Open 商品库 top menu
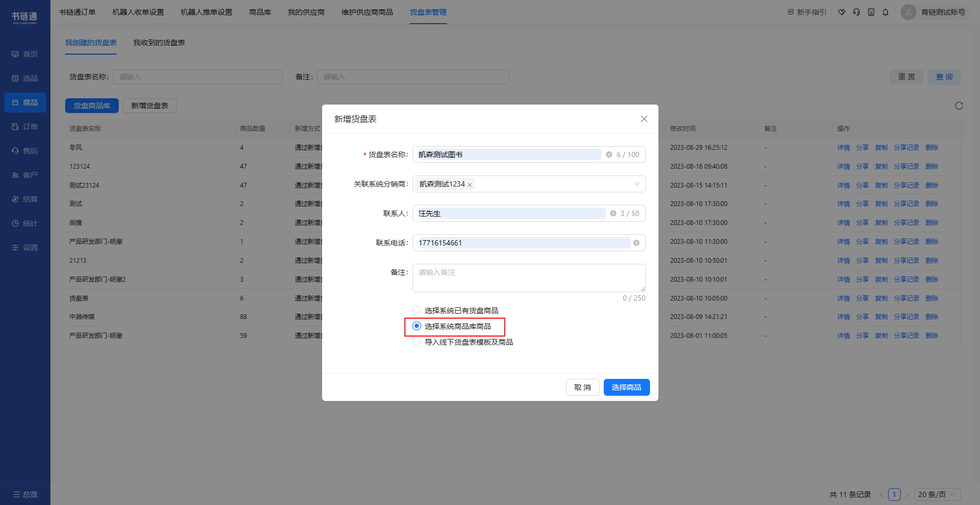 pos(260,12)
